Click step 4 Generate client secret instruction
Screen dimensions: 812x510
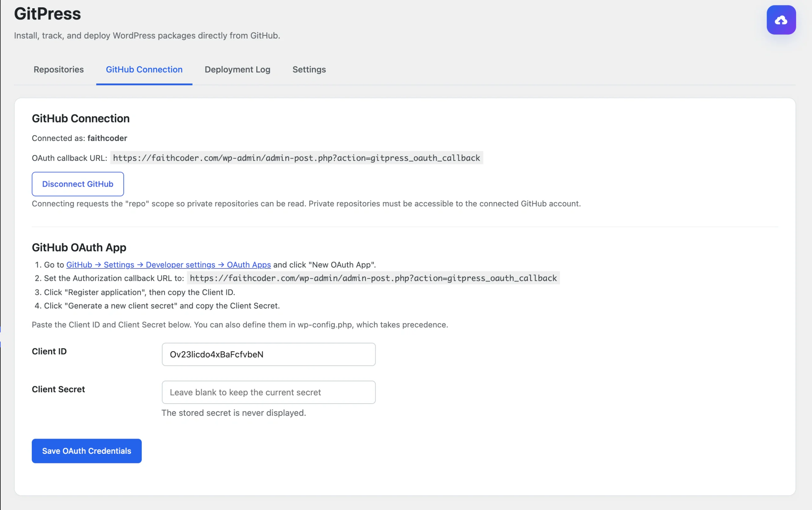pyautogui.click(x=162, y=306)
